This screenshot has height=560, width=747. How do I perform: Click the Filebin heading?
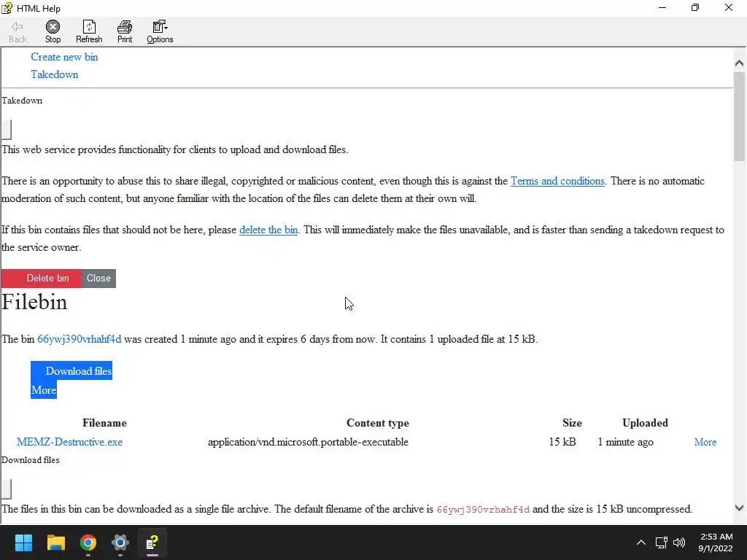34,303
